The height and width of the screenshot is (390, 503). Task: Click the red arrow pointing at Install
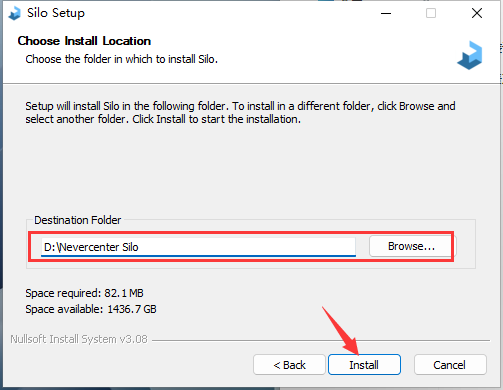[x=341, y=331]
